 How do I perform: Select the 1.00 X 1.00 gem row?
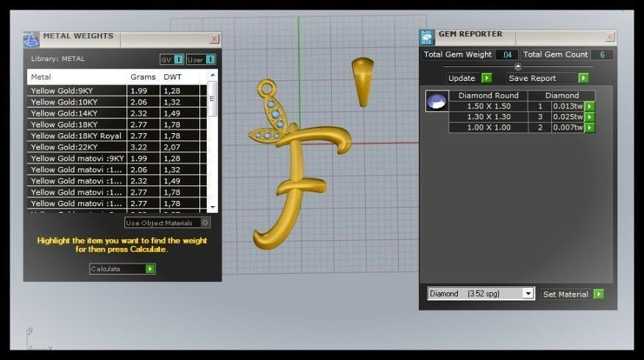[522, 128]
